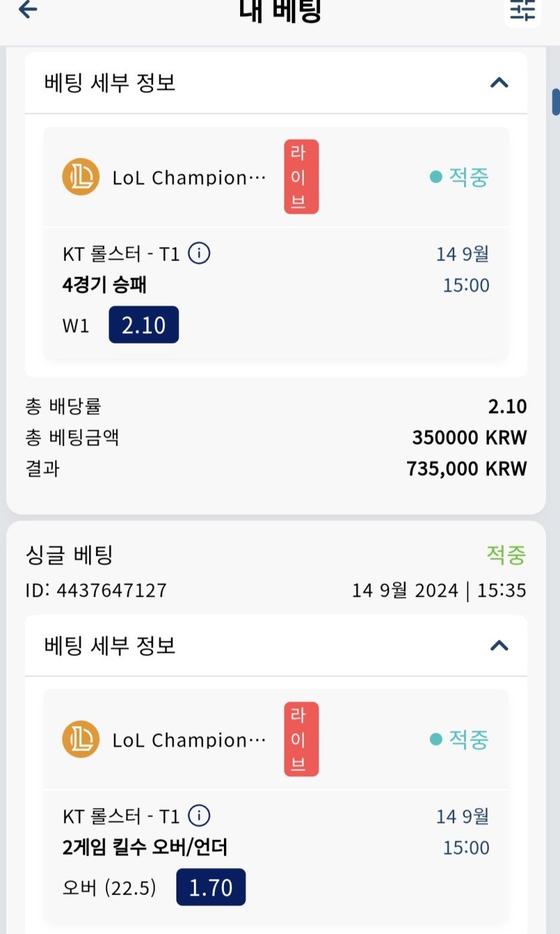Tap the second red 라이브 badge

(x=301, y=739)
